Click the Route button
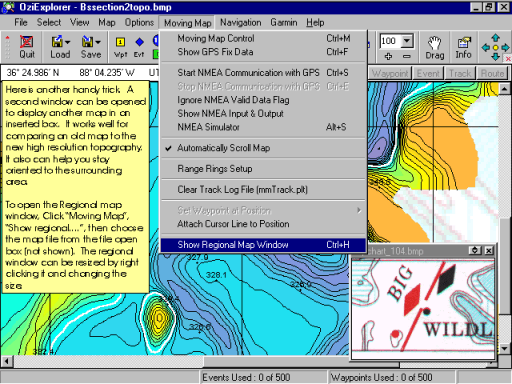The width and height of the screenshot is (512, 384). (x=492, y=73)
